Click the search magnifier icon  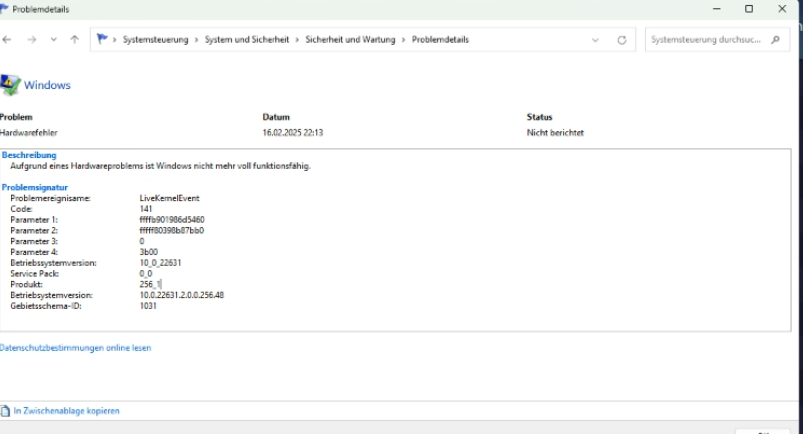point(775,39)
